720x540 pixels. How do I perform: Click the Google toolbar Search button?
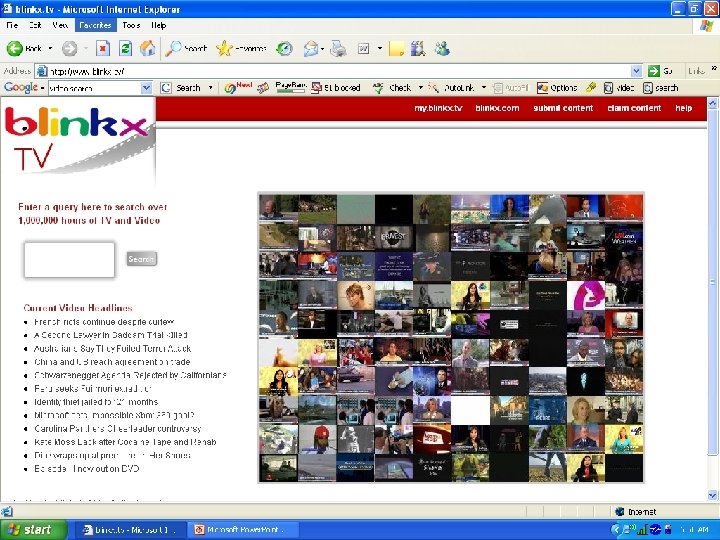pos(181,88)
